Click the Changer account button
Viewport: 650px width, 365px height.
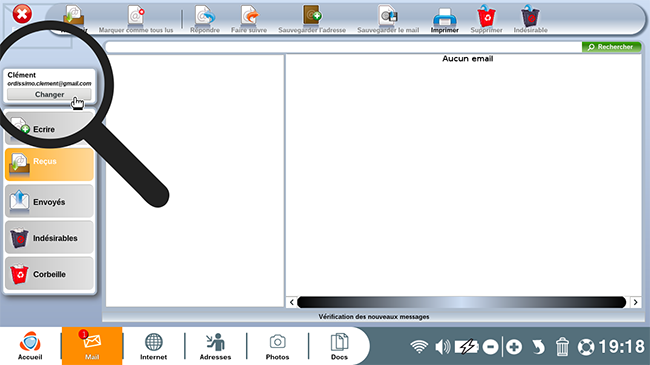[49, 94]
